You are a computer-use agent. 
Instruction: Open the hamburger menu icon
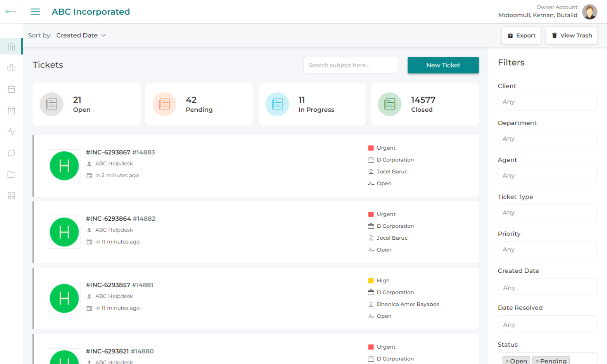(35, 12)
